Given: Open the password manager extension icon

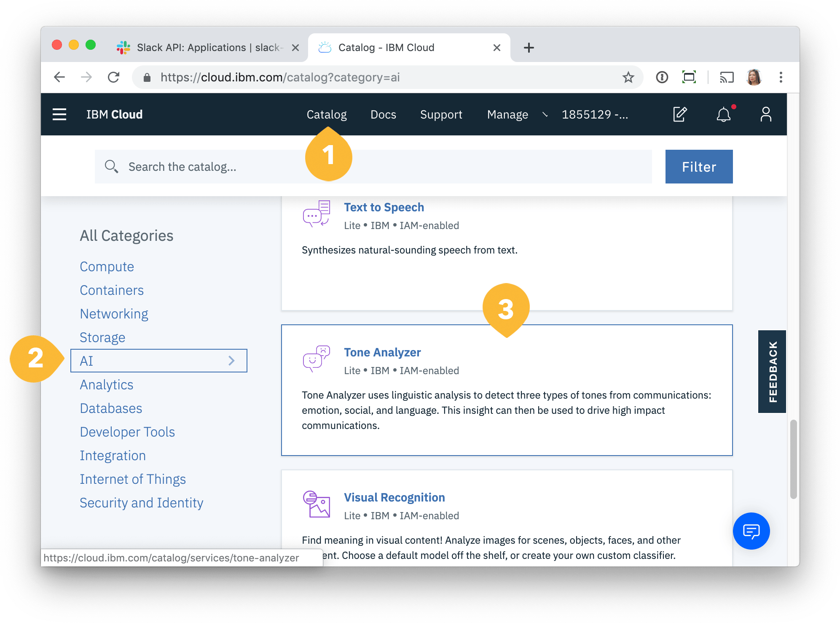Looking at the screenshot, I should click(x=662, y=77).
